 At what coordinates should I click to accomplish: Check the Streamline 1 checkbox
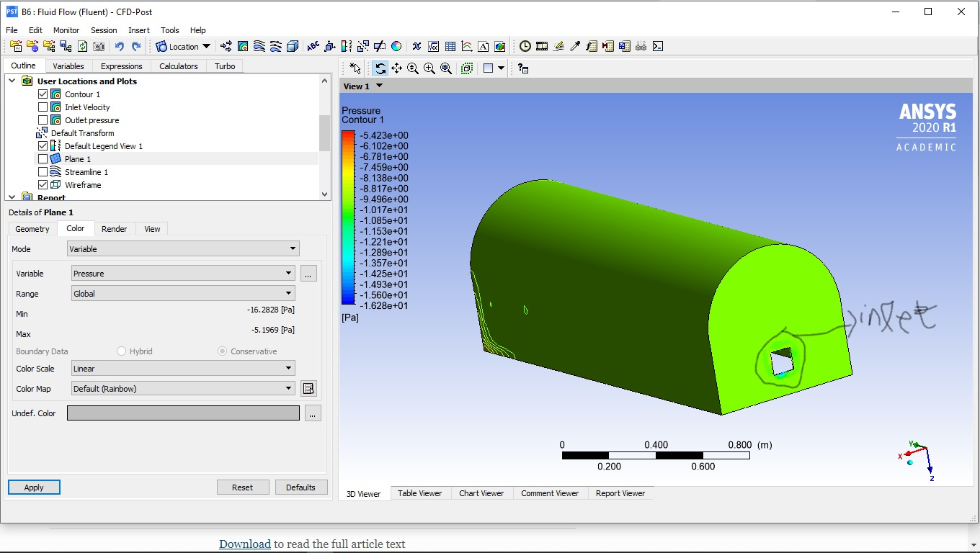[43, 172]
